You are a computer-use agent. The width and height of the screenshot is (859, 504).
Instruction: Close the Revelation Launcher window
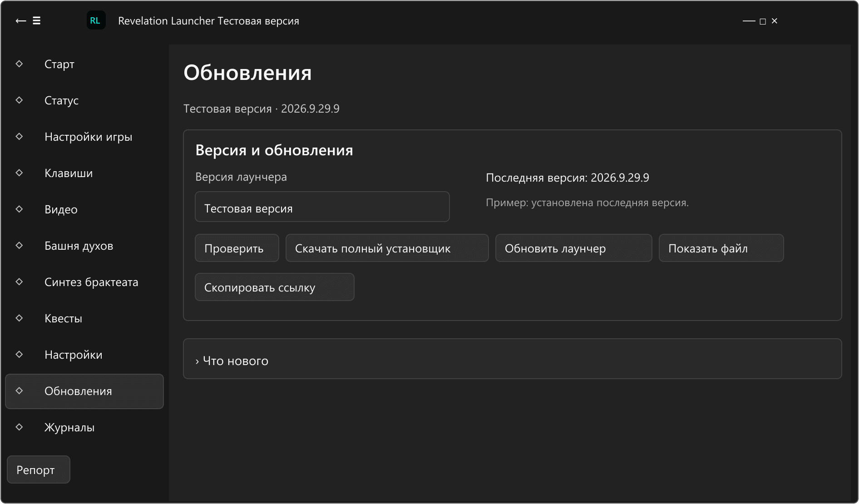click(775, 21)
